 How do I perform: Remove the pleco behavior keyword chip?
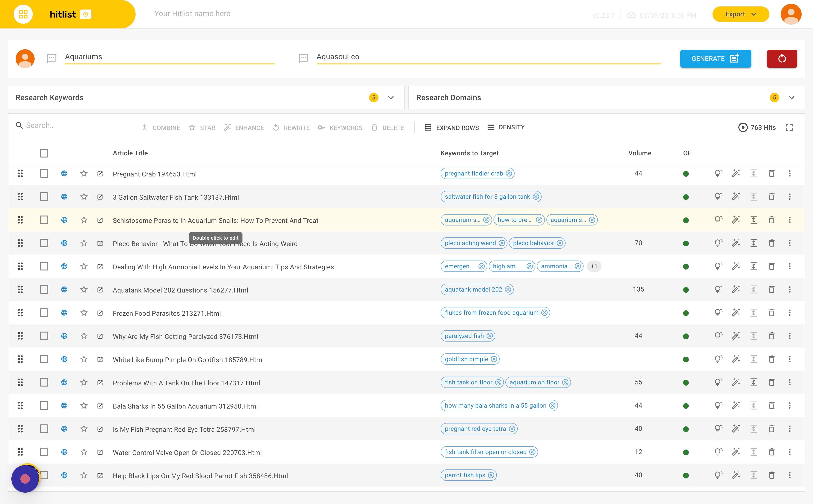pyautogui.click(x=560, y=243)
